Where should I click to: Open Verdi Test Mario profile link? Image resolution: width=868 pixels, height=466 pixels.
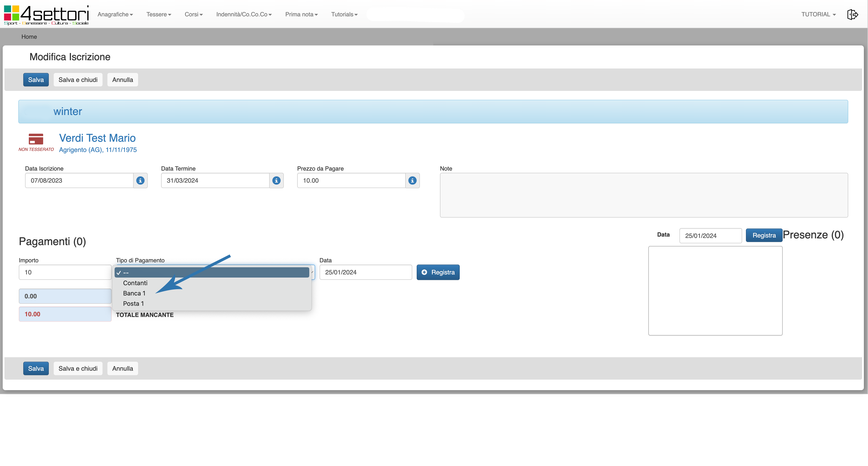(x=97, y=138)
